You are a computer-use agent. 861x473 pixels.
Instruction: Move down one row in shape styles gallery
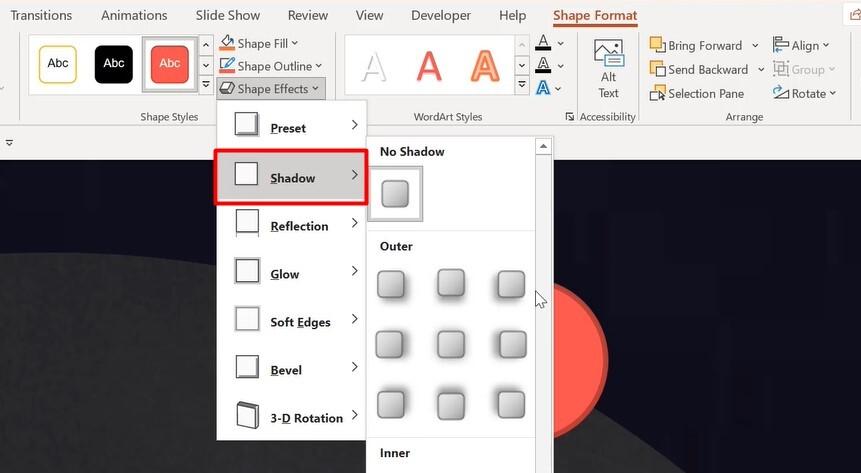(206, 65)
